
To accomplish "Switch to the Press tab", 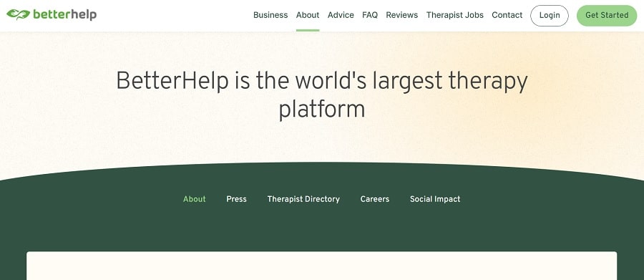I will pos(236,199).
